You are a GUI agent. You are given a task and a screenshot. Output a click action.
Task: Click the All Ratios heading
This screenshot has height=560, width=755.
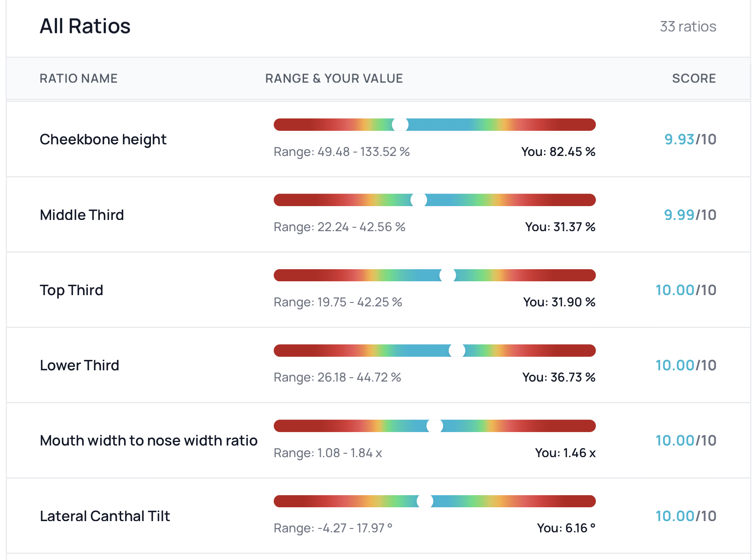pos(85,26)
